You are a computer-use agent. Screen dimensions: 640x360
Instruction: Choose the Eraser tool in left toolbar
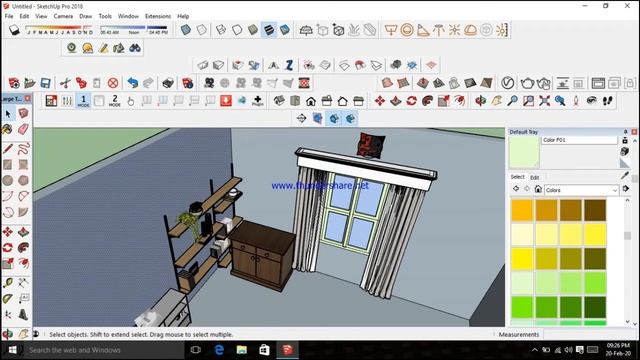(23, 130)
